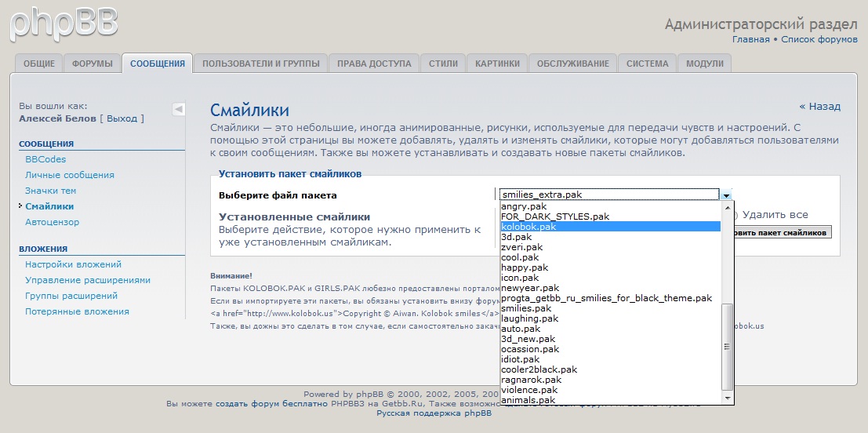Open the Русская поддержка phpBB link
868x433 pixels.
click(434, 413)
